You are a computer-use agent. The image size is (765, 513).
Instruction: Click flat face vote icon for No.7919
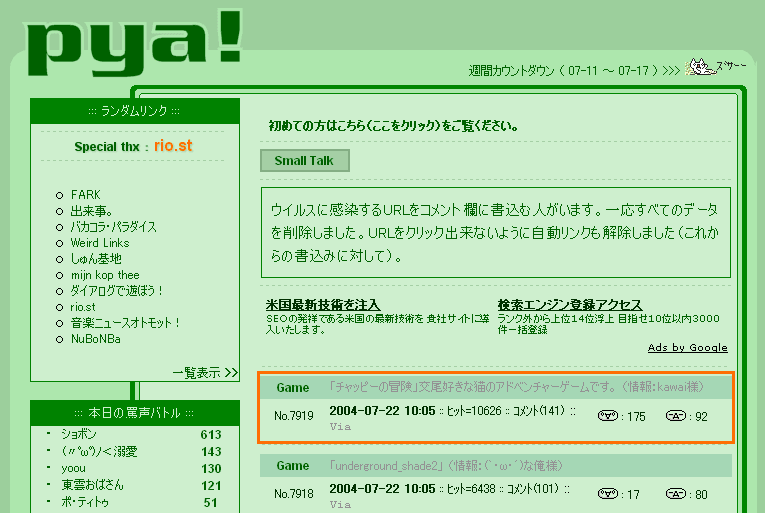coord(676,415)
